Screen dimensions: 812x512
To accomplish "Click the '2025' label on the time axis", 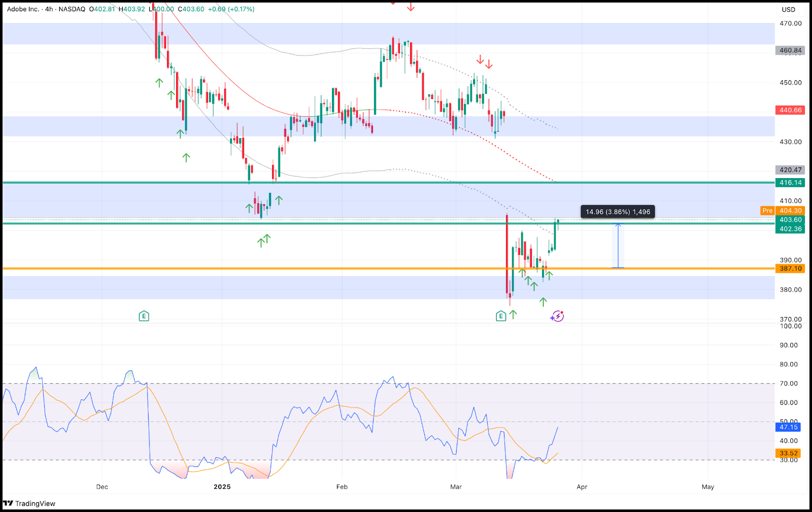I will point(222,487).
